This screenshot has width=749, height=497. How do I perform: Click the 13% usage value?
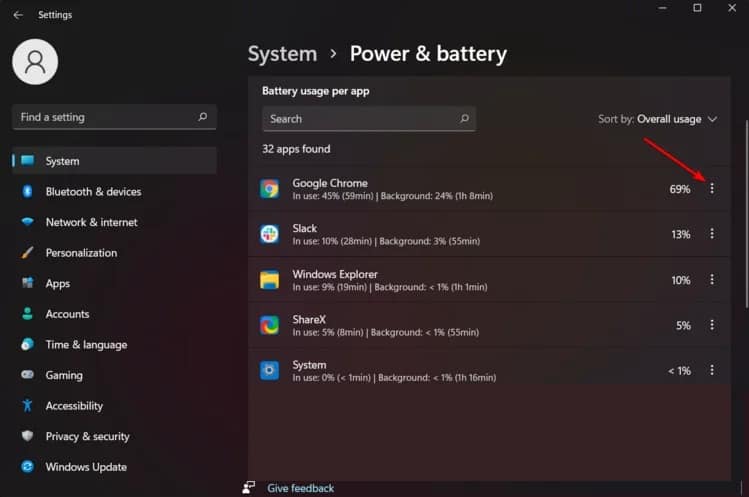tap(681, 234)
